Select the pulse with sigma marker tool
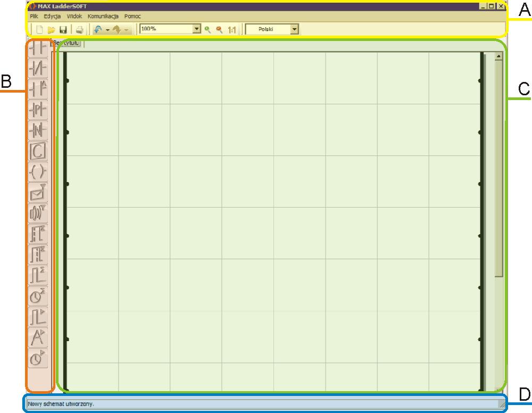 coord(38,275)
